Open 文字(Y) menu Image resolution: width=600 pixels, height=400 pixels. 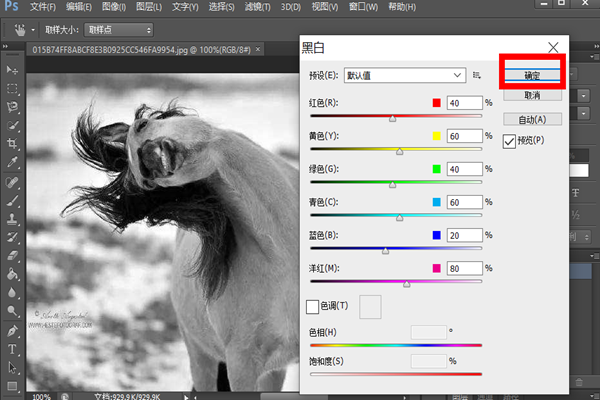(x=185, y=7)
